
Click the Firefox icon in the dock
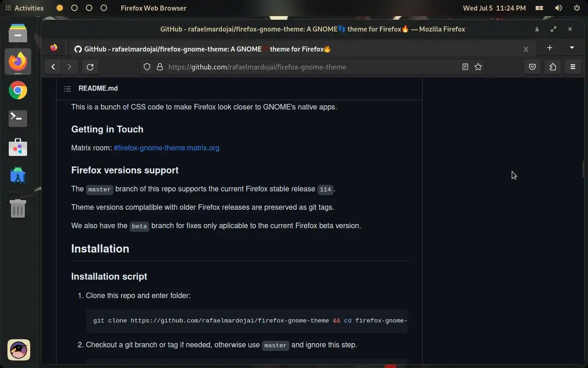pos(18,62)
